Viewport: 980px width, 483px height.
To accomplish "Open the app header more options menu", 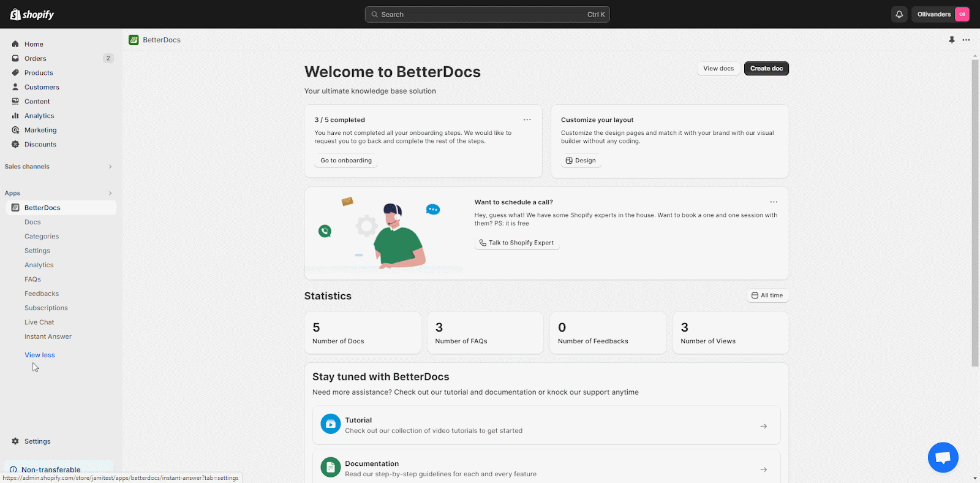I will click(x=966, y=40).
